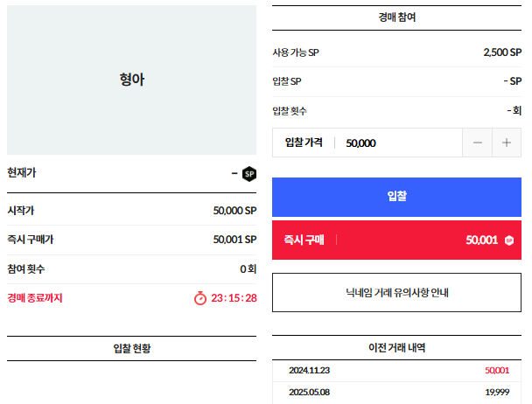Click the 형아 nickname preview box
532x404 pixels.
(x=131, y=80)
